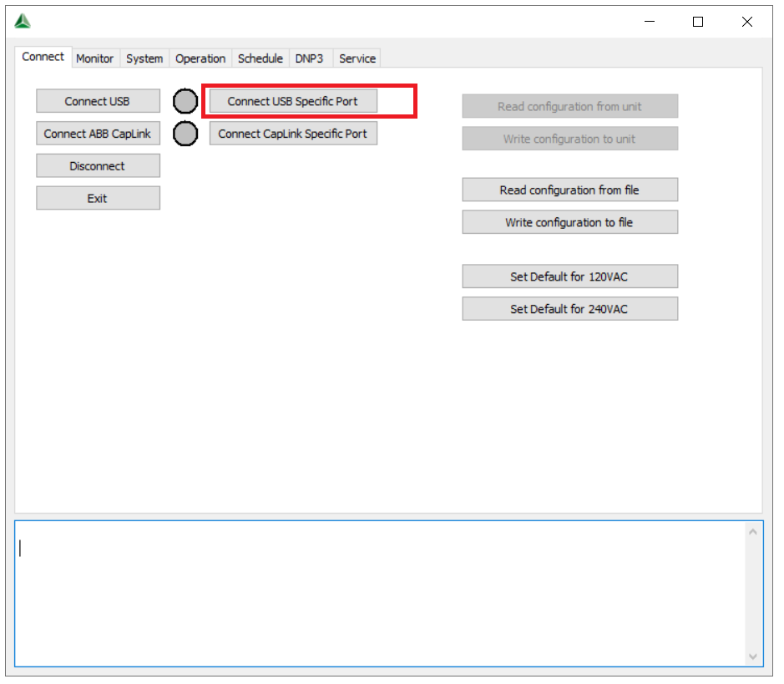Click the USB port status indicator circle
Screen dimensions: 784x684
[185, 102]
